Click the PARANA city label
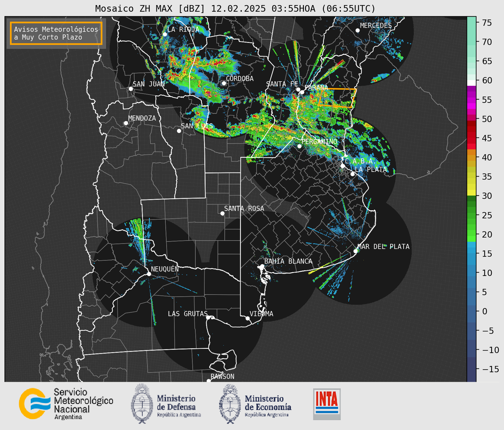Image resolution: width=504 pixels, height=430 pixels. pyautogui.click(x=316, y=88)
